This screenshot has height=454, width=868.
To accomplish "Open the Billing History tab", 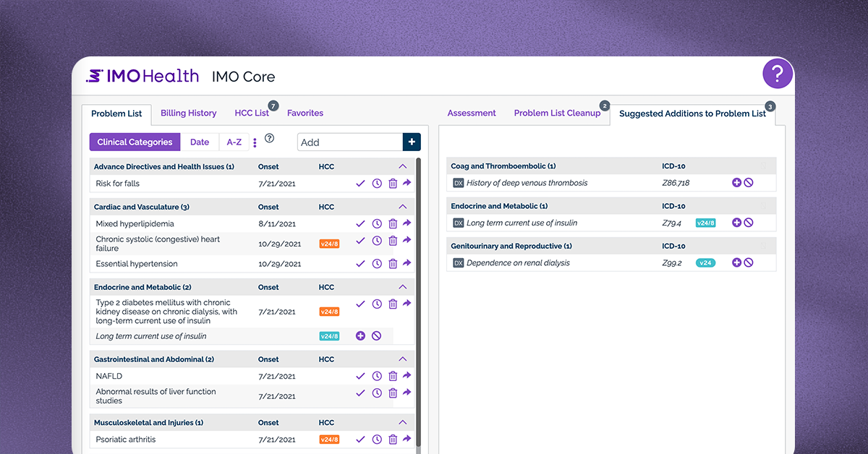I will point(188,113).
